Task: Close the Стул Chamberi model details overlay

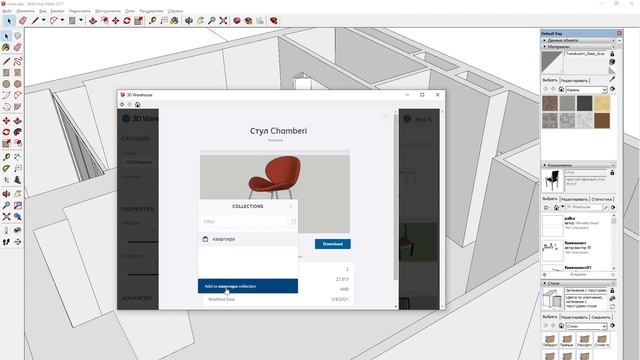Action: [x=386, y=116]
